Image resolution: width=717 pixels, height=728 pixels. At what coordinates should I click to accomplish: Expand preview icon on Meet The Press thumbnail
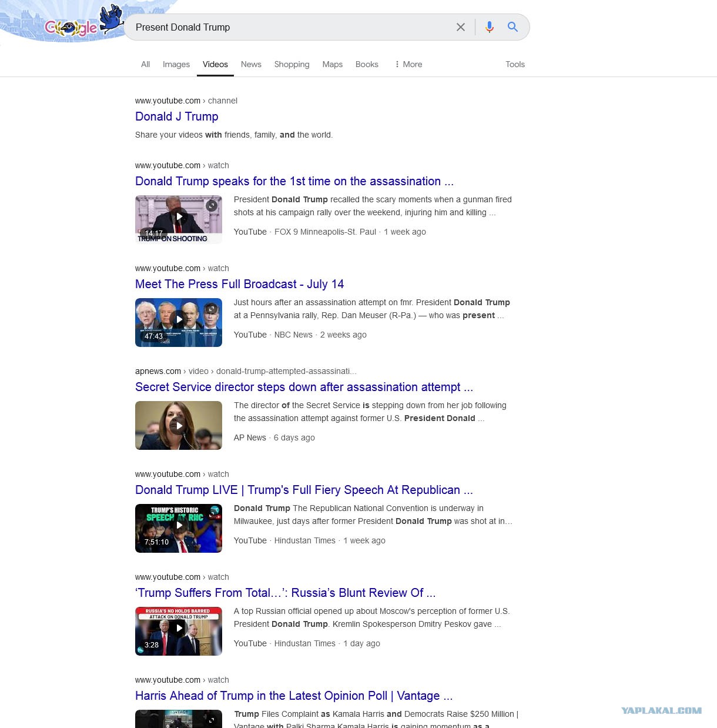(212, 309)
